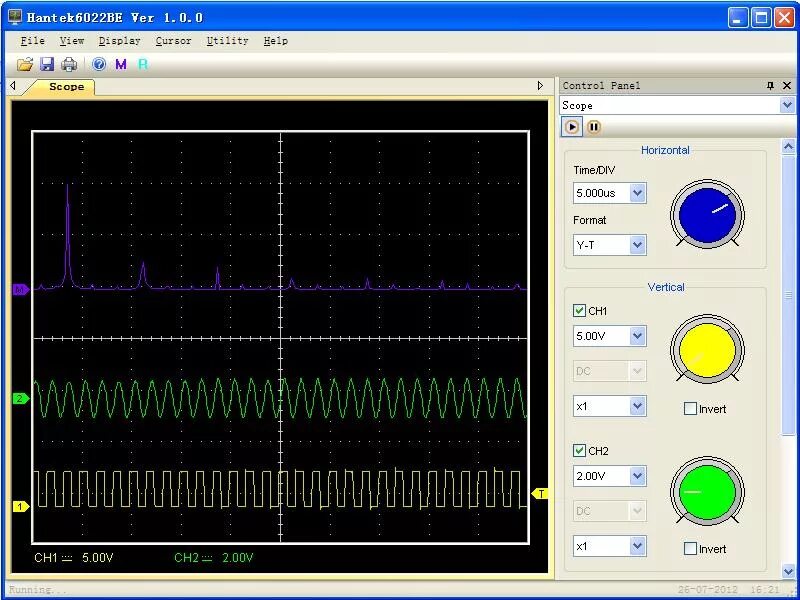Adjust the blue Horizontal knob
Screen dimensions: 800x600
point(708,214)
